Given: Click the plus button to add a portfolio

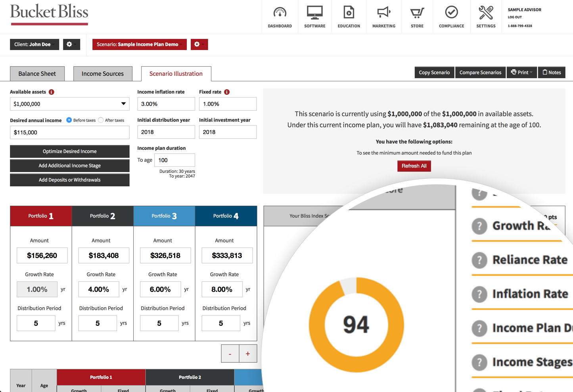Looking at the screenshot, I should pos(248,353).
